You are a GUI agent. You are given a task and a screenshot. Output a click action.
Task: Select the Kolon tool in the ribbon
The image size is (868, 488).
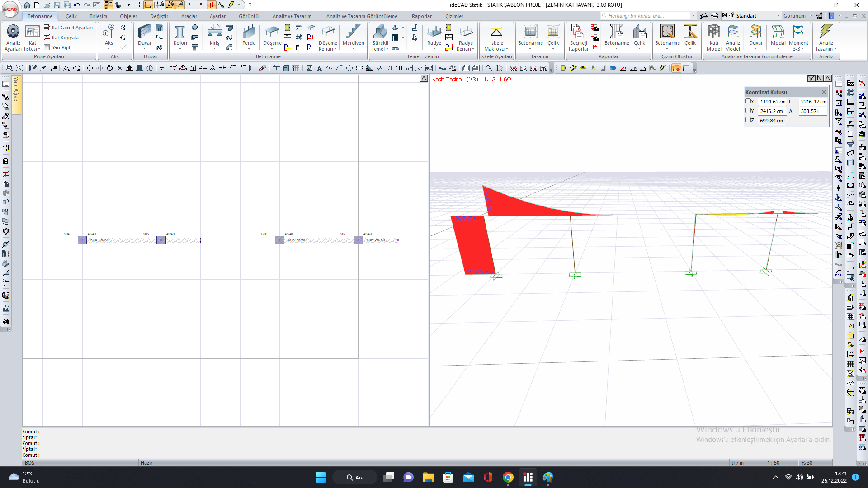point(180,36)
